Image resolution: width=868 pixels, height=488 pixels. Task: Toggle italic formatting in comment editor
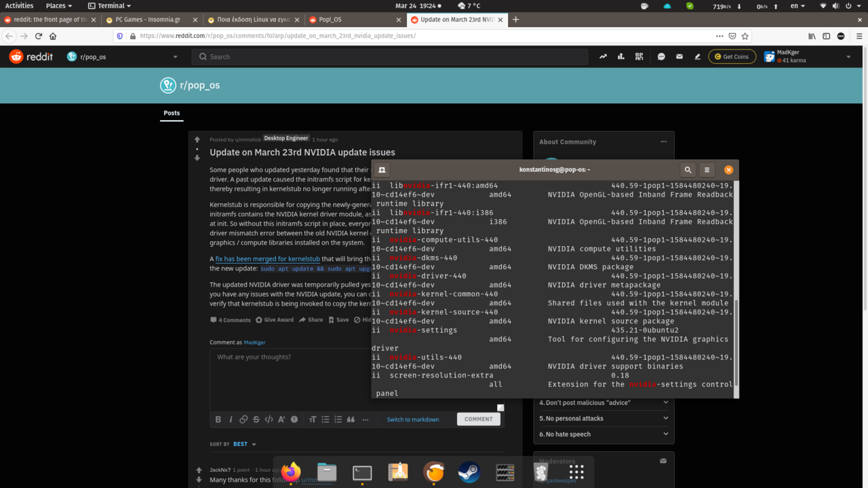[x=231, y=420]
